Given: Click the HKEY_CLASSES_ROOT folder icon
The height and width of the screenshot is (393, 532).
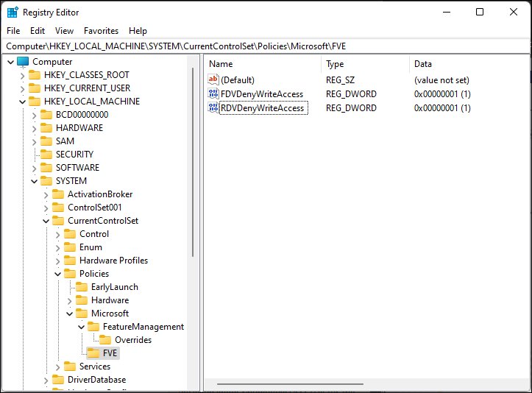Looking at the screenshot, I should pos(35,74).
